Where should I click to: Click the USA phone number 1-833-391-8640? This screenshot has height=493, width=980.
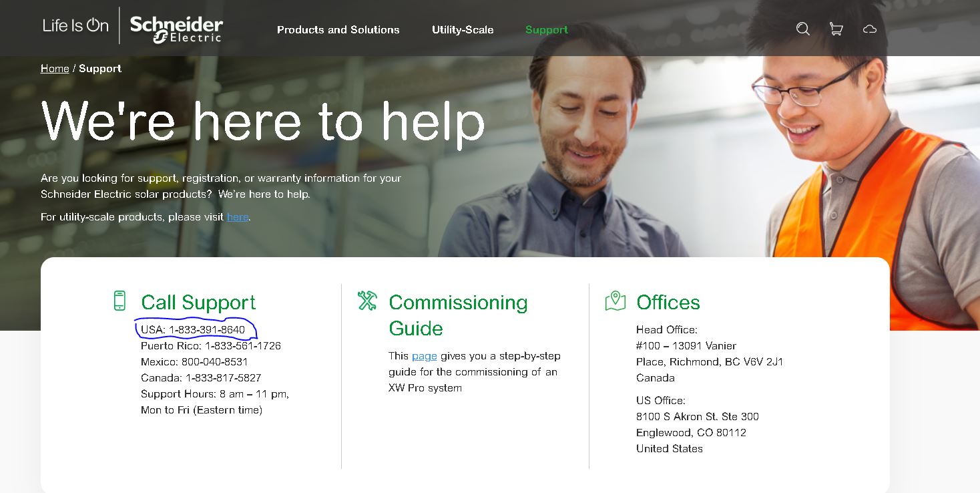point(207,330)
